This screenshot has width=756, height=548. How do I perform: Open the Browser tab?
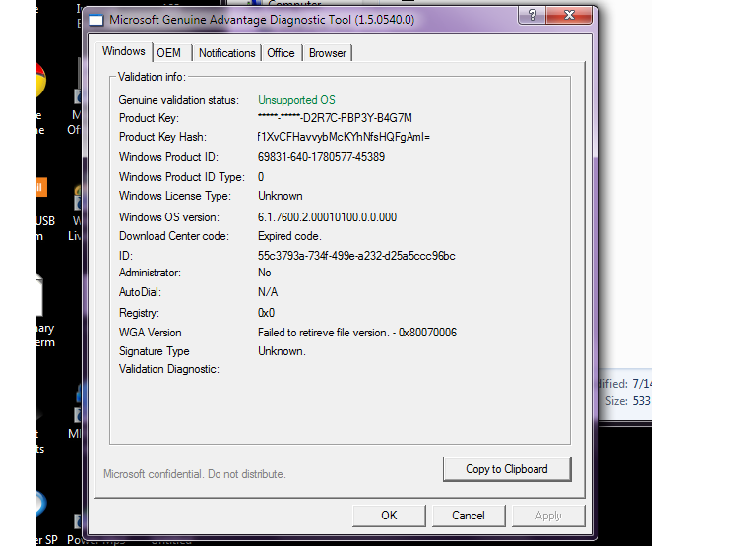pos(328,53)
